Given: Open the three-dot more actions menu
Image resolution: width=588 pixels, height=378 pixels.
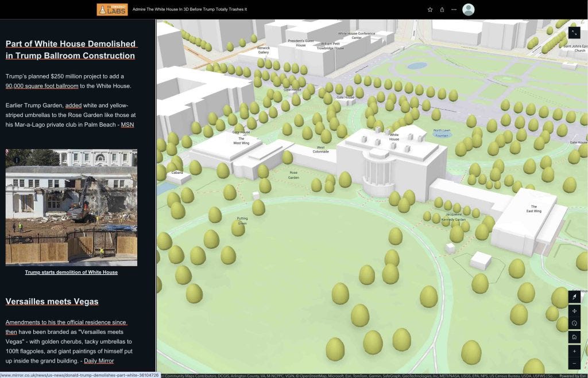Looking at the screenshot, I should [454, 10].
